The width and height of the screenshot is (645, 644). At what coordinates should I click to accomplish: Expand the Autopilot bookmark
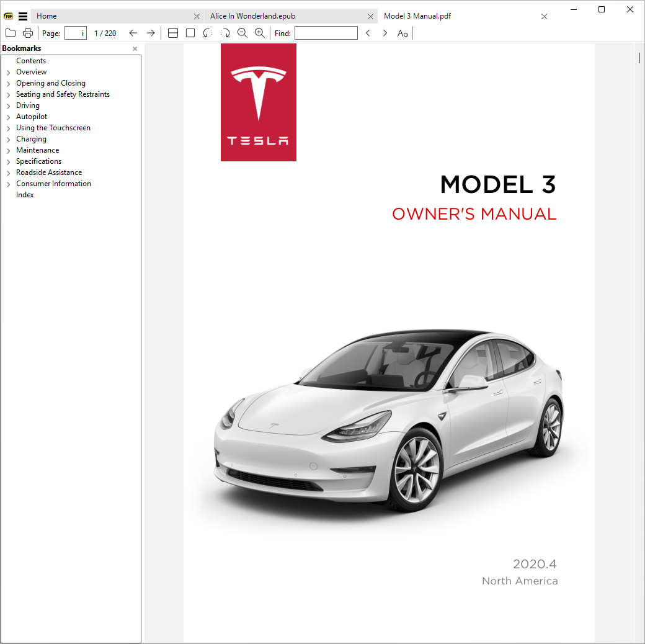pos(8,117)
